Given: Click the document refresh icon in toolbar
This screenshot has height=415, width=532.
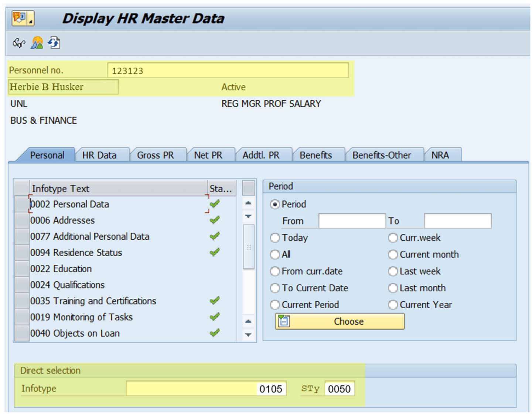Looking at the screenshot, I should (54, 43).
